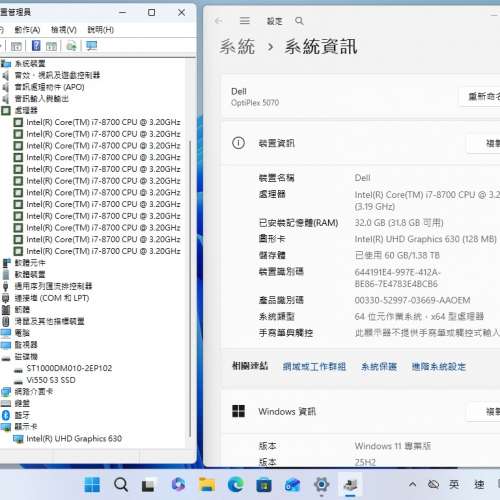Click the 00330-52997-03669-AAOEM product ID text

(412, 300)
